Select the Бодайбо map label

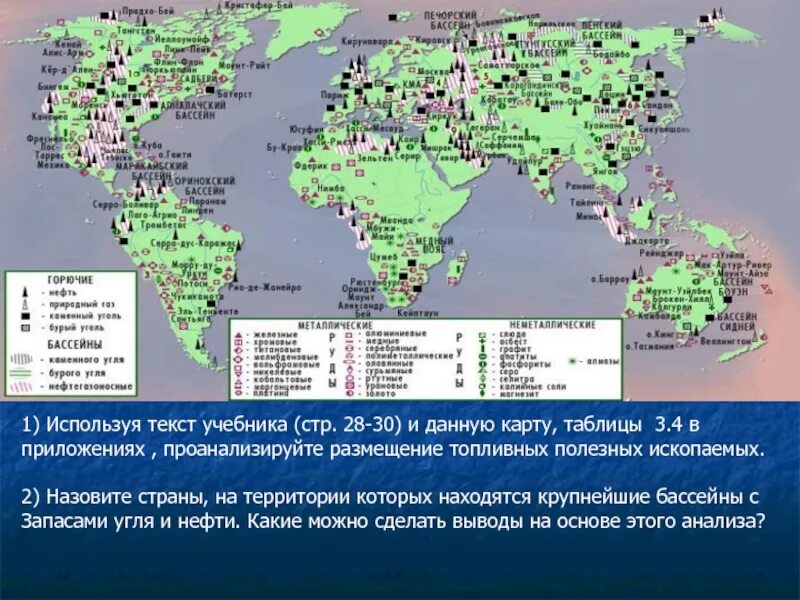tap(612, 53)
